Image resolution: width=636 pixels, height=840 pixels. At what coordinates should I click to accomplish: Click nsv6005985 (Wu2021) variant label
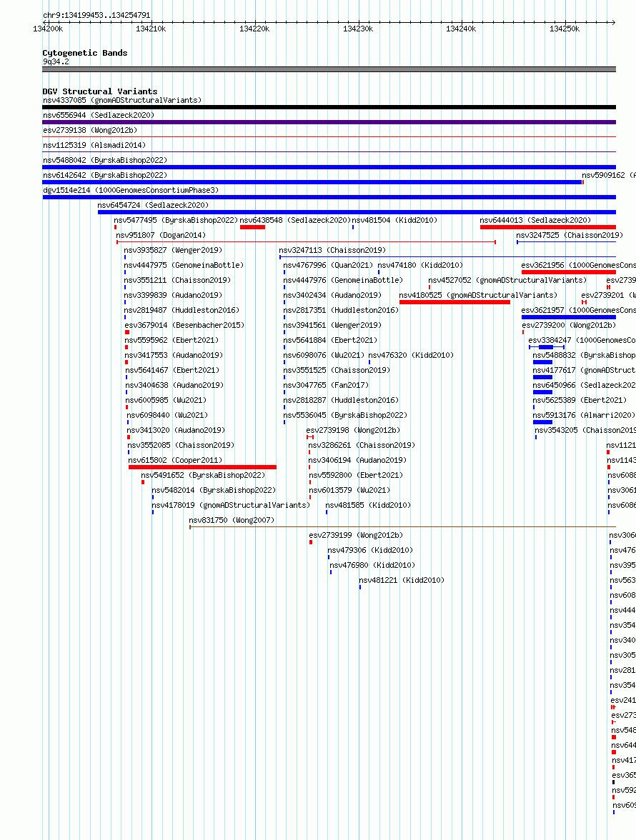pyautogui.click(x=166, y=400)
